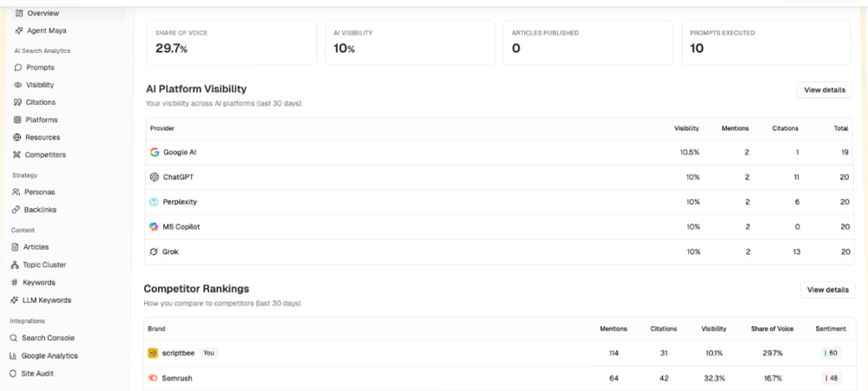Click the Share of Voice card
This screenshot has width=868, height=391.
tap(231, 42)
